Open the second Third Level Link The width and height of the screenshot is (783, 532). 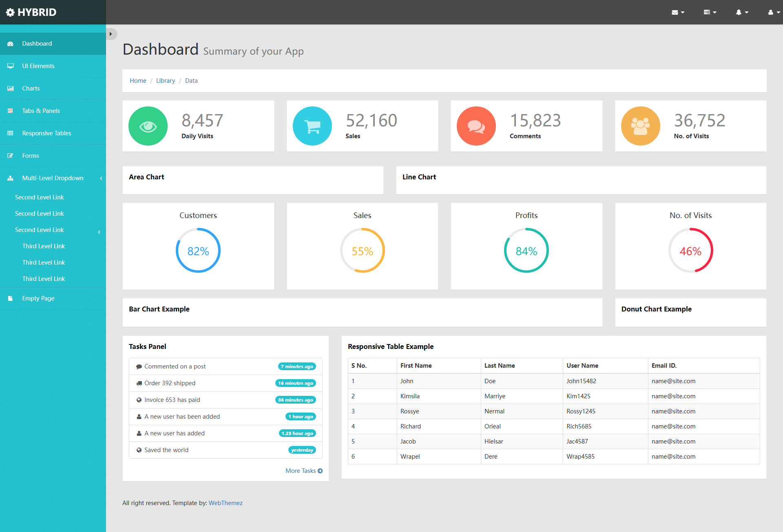pos(44,263)
